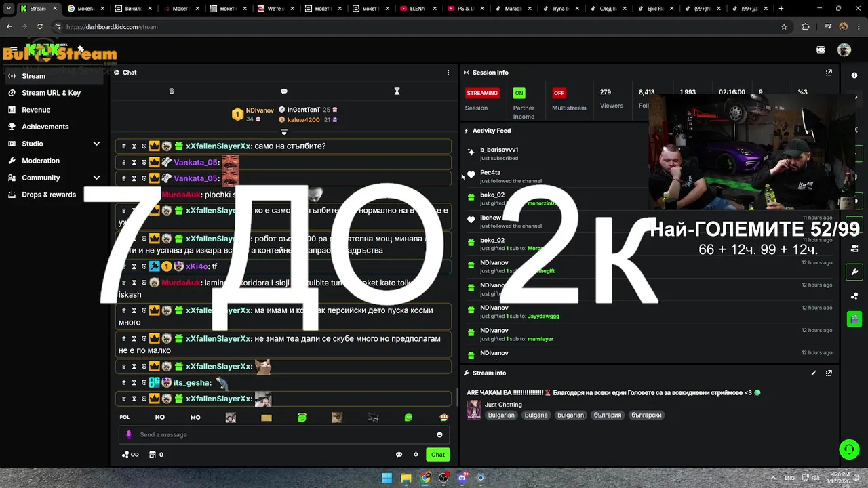868x488 pixels.
Task: Go to the Revenue section
Action: pyautogui.click(x=54, y=110)
